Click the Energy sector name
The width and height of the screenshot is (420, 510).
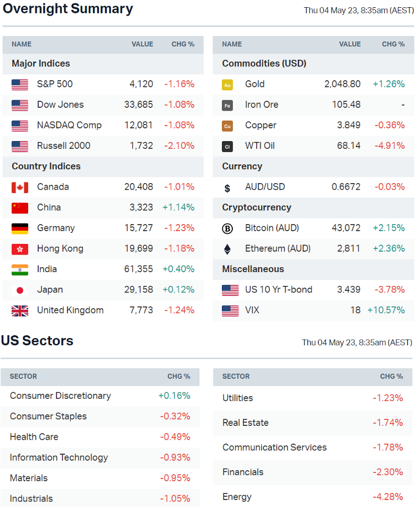[237, 497]
